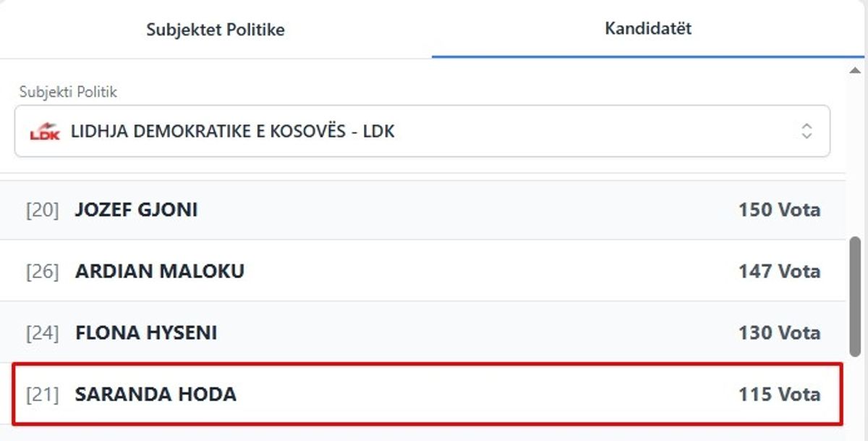868x441 pixels.
Task: Expand the dropdown using its up-down chevron
Action: [807, 131]
